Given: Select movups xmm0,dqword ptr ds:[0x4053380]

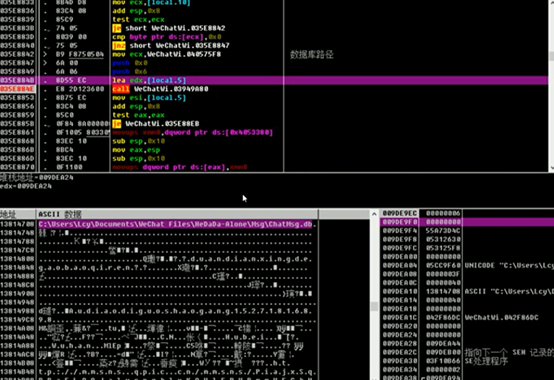Looking at the screenshot, I should click(x=193, y=132).
